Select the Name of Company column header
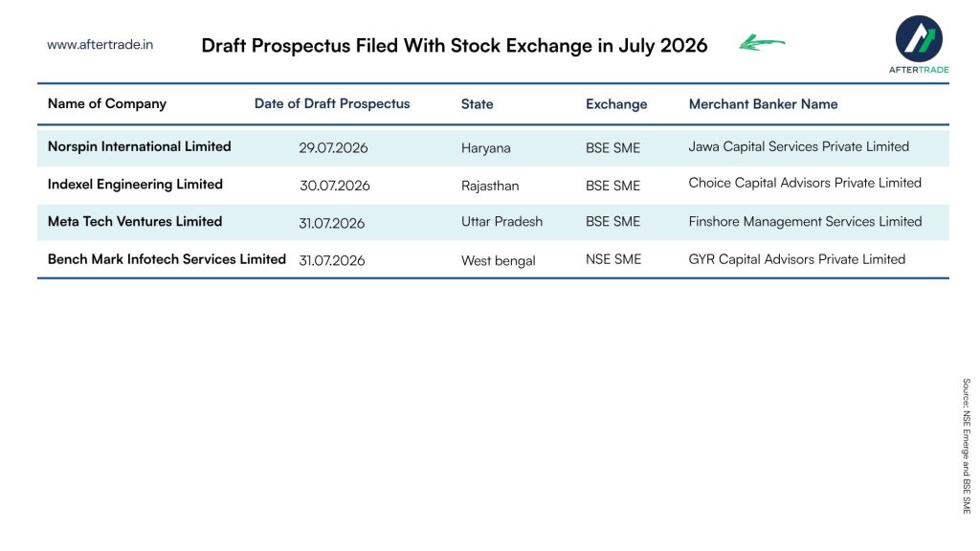This screenshot has width=980, height=551. pyautogui.click(x=107, y=103)
